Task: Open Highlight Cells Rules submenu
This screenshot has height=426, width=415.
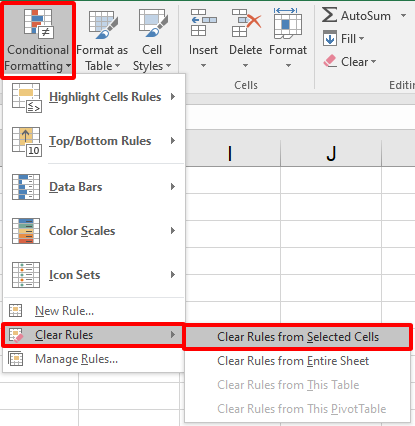Action: pos(94,97)
